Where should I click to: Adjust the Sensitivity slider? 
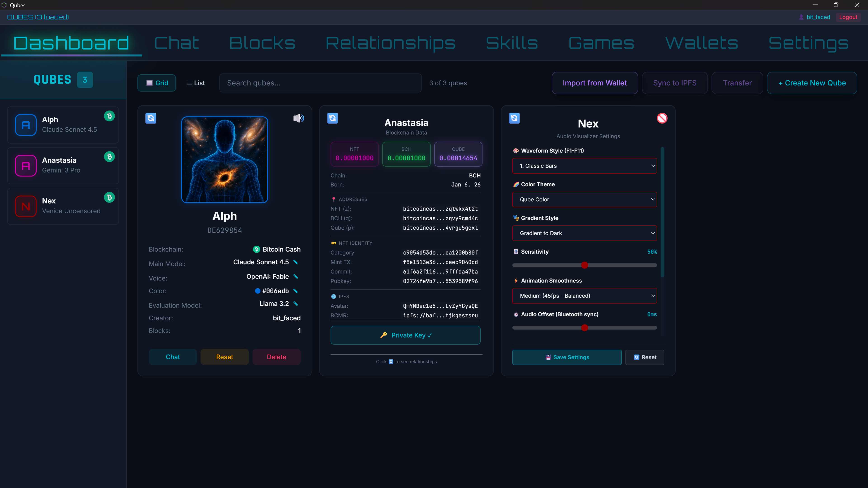coord(584,265)
